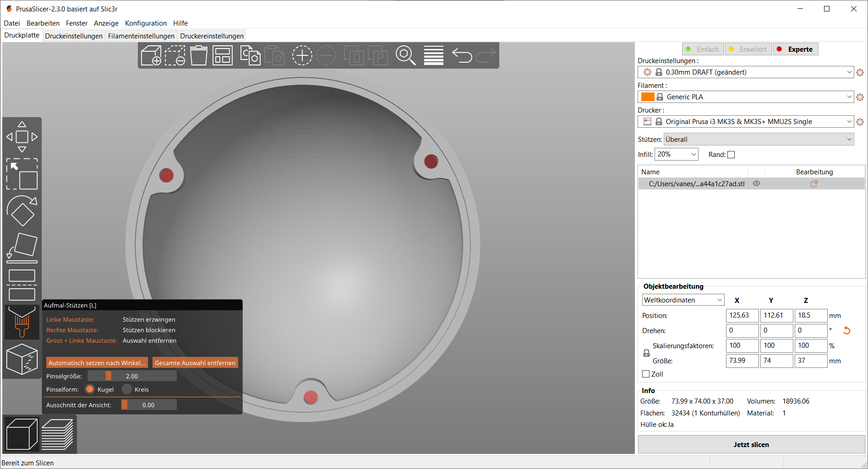Open the Weltkoordinaten dropdown
The width and height of the screenshot is (868, 469).
coord(682,300)
